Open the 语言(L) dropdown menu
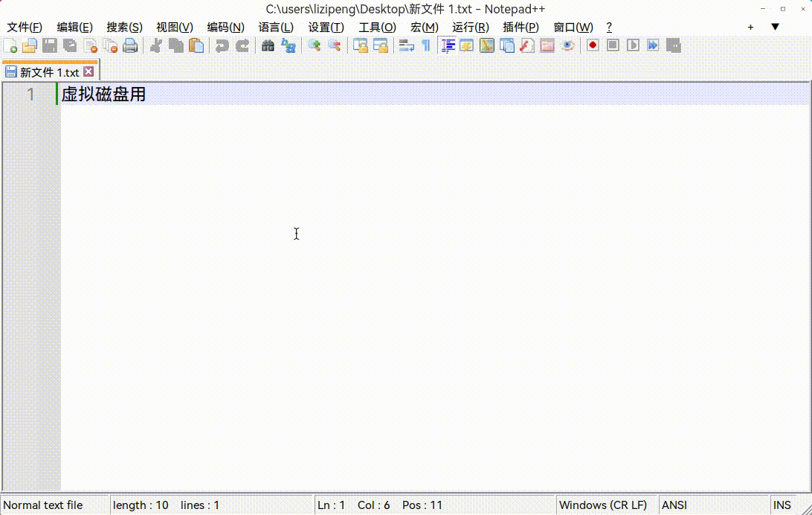This screenshot has height=515, width=812. pyautogui.click(x=277, y=27)
